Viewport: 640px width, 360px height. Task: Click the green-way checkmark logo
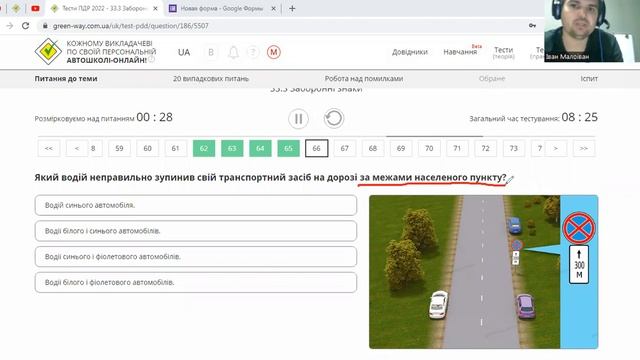tap(48, 51)
